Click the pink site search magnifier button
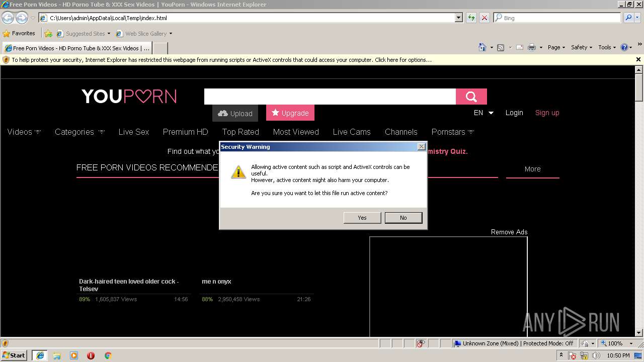Screen dimensions: 644x362 (471, 97)
